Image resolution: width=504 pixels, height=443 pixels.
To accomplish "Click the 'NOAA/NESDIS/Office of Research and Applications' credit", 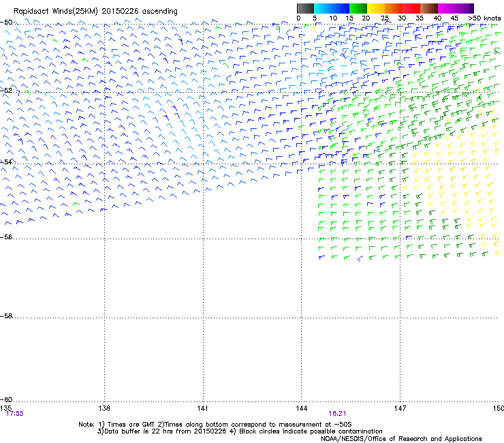I will point(401,439).
